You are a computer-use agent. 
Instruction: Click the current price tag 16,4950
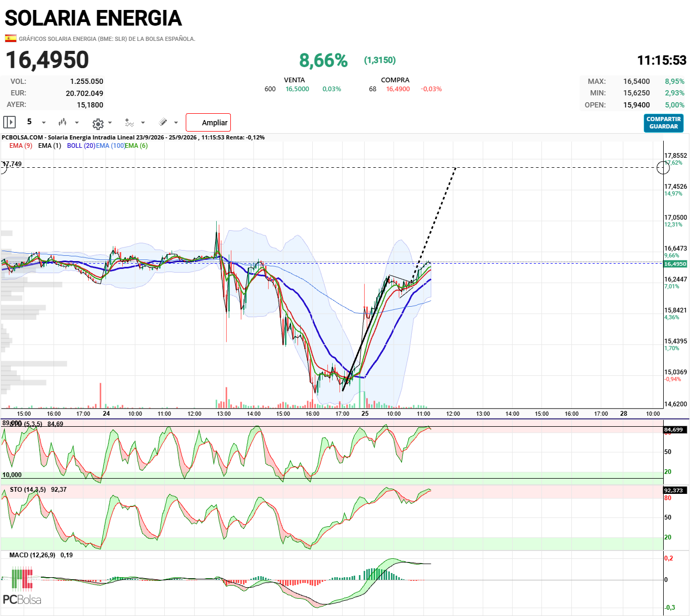675,264
